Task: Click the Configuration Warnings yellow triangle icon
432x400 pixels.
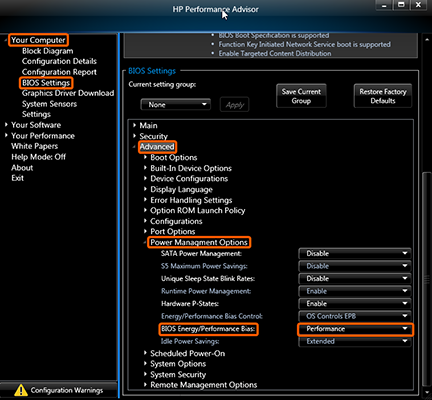Action: click(21, 390)
